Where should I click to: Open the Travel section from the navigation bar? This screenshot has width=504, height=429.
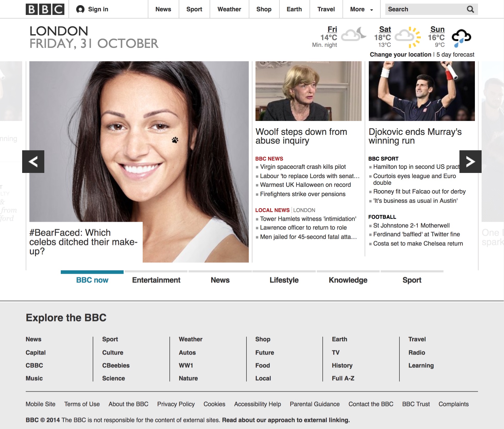326,9
